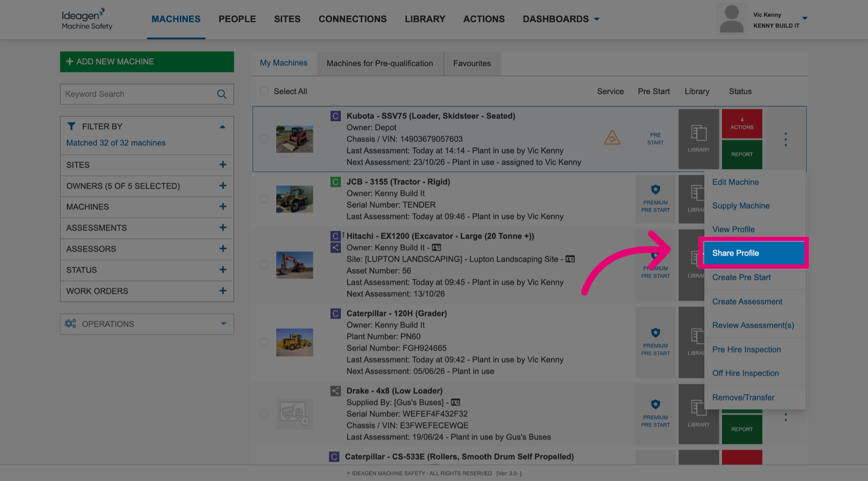Click the ID card icon after Lupton Landscaping Site

click(x=570, y=259)
